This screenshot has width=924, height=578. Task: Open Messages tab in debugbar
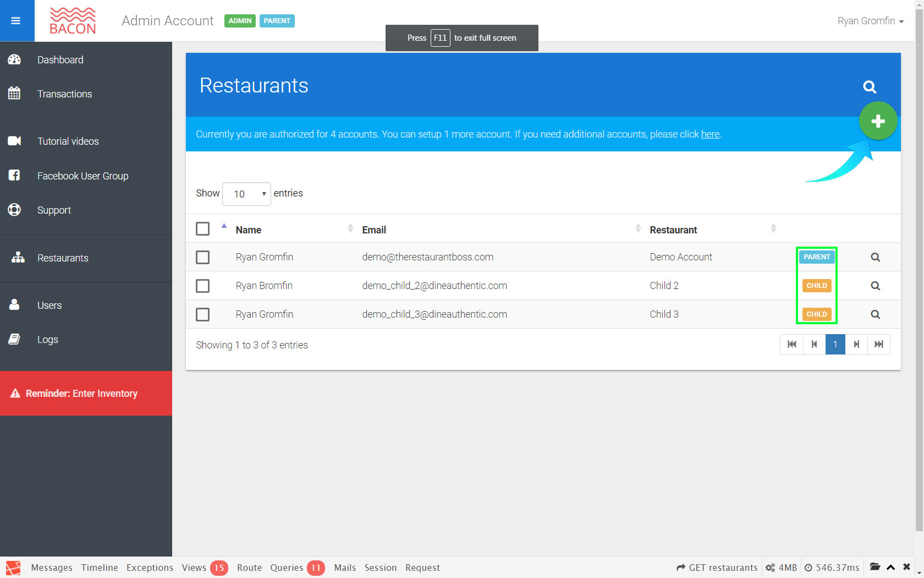(52, 568)
